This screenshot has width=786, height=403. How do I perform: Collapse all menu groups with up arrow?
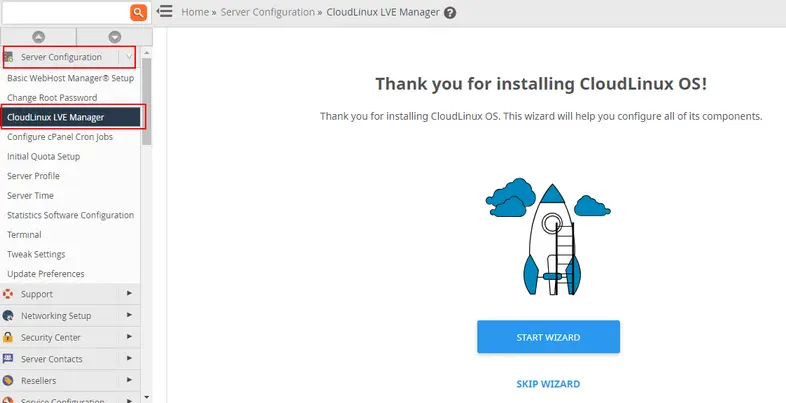(38, 37)
